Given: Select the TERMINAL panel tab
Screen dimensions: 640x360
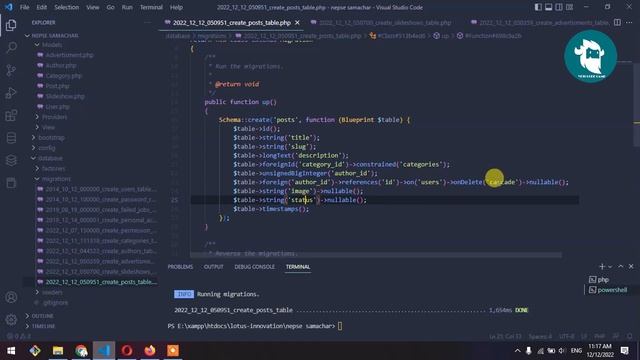Looking at the screenshot, I should [x=298, y=267].
